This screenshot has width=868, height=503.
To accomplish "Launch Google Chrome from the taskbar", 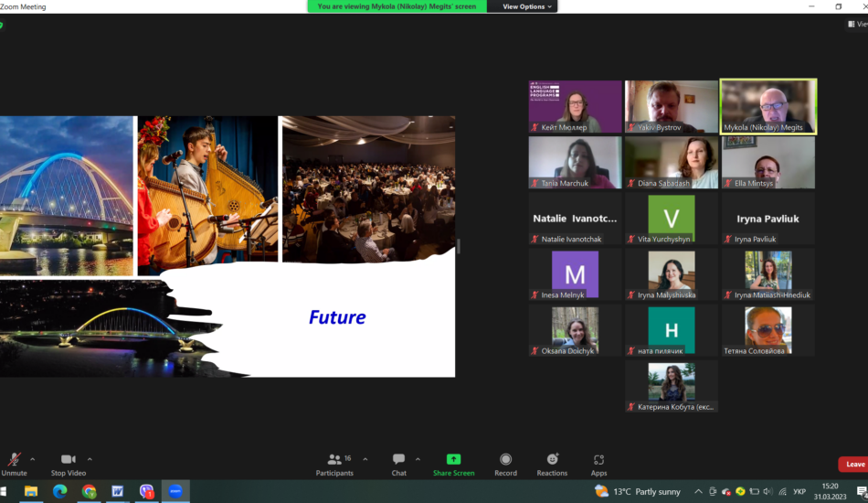I will (89, 491).
